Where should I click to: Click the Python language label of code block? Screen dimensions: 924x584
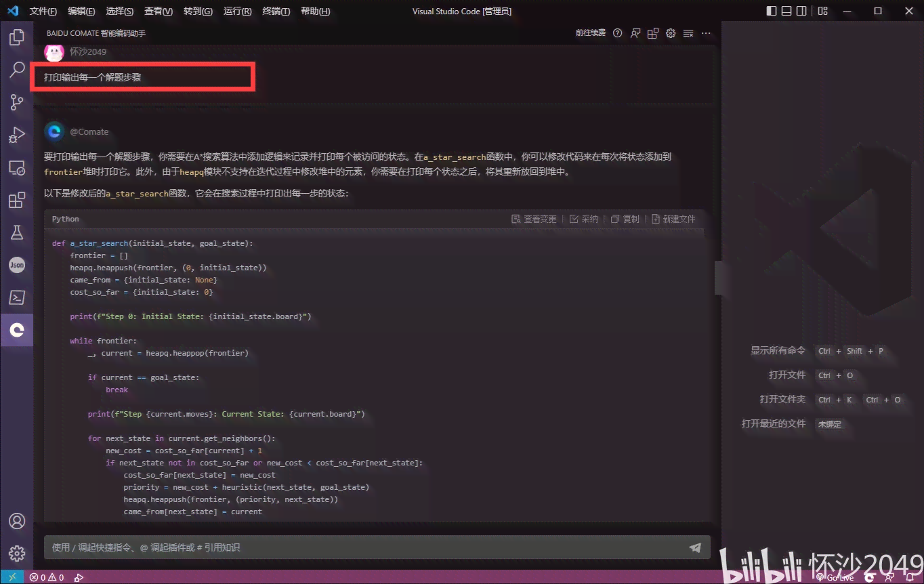66,219
